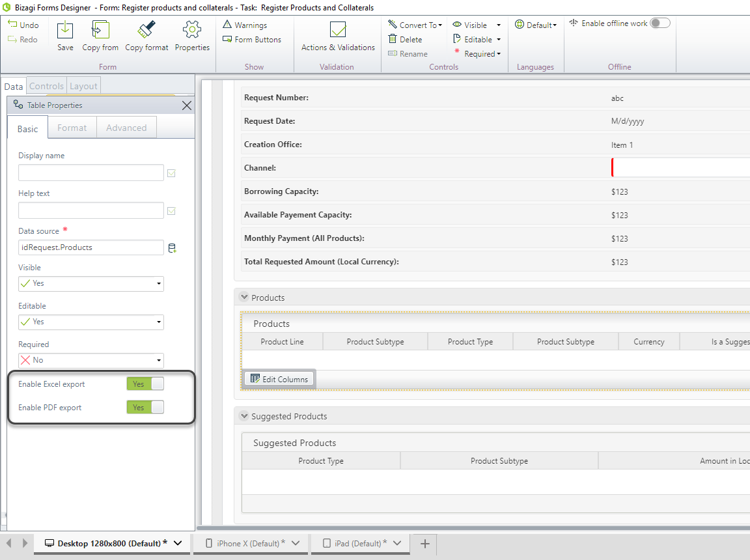Collapse the Products group

[x=244, y=297]
